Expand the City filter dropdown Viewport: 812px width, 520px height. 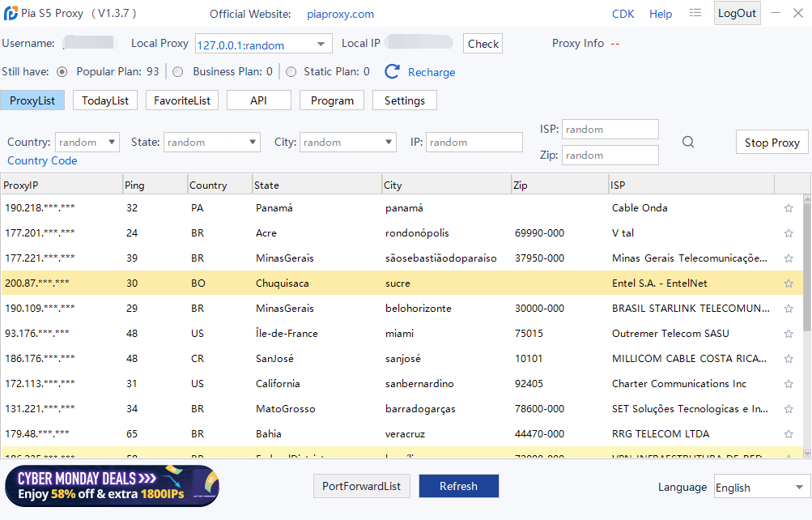pyautogui.click(x=389, y=142)
